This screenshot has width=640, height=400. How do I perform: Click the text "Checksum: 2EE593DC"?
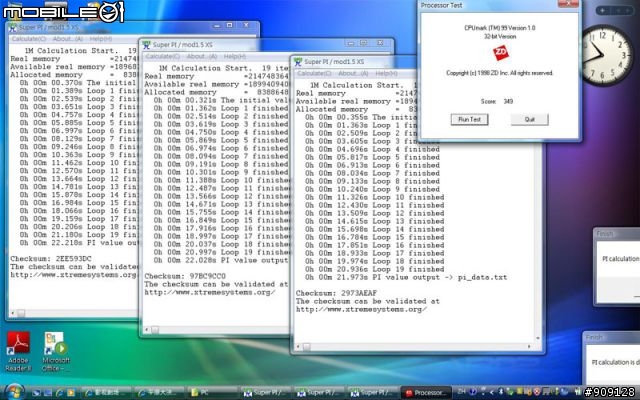51,258
